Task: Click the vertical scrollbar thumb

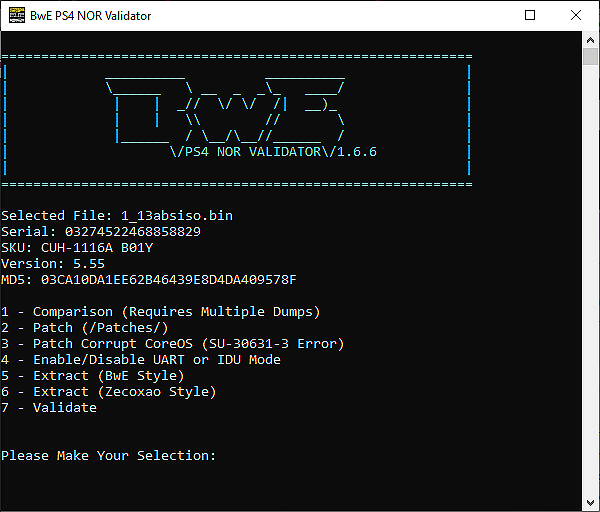Action: click(590, 57)
